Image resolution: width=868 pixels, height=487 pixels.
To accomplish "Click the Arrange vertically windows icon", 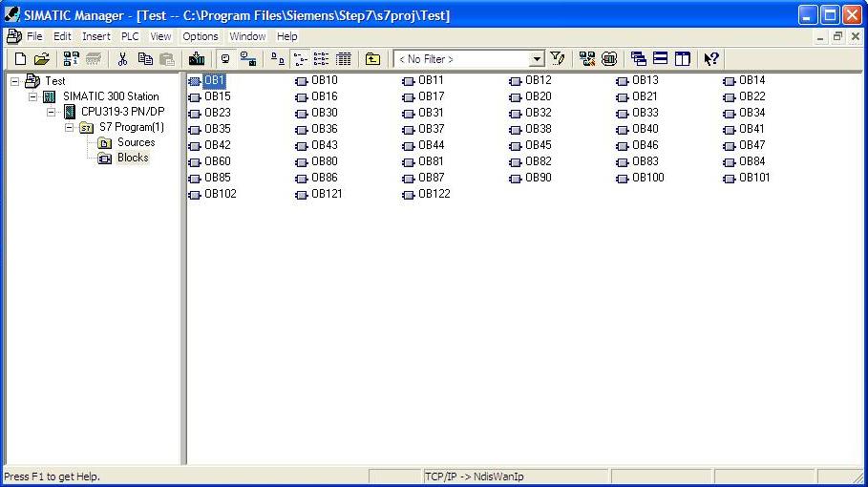I will point(683,58).
